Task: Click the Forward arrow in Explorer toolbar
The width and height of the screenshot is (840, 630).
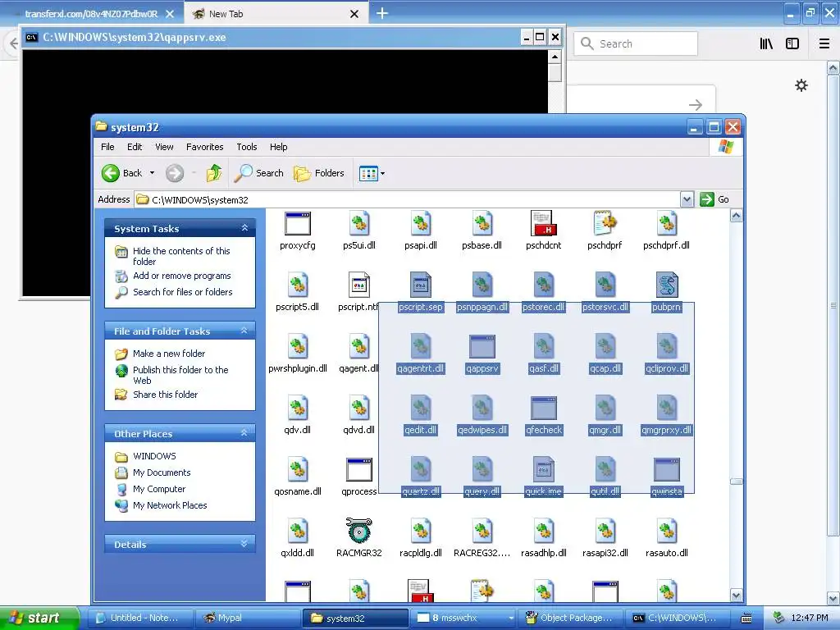Action: point(175,173)
